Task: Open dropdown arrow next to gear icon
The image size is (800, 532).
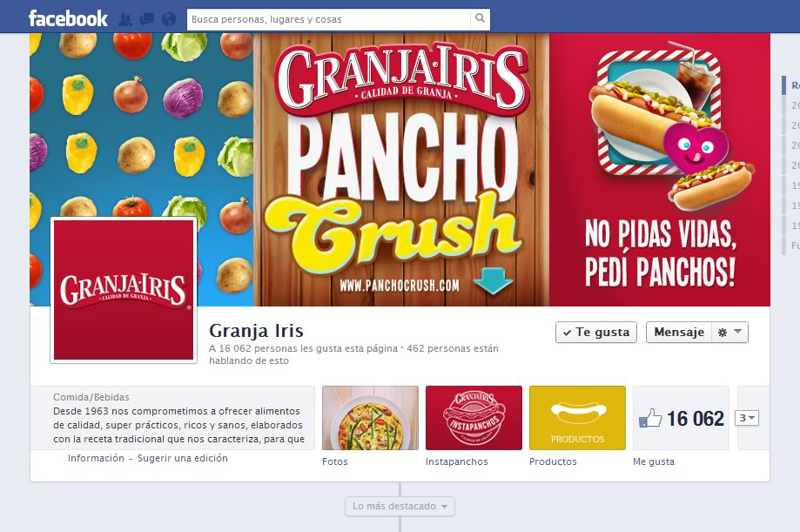Action: (x=737, y=332)
